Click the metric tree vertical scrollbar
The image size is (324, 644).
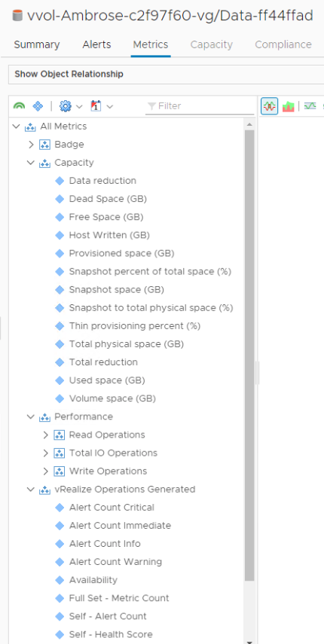coord(249,356)
